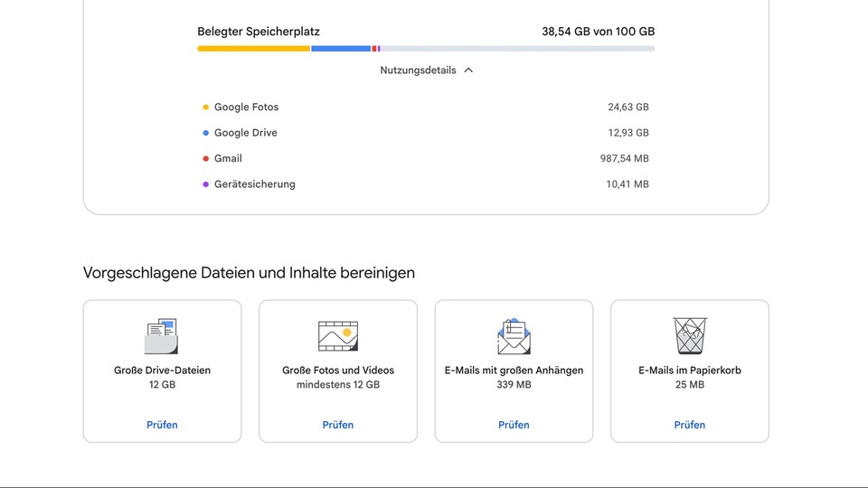Select the Google Fotos usage row label
This screenshot has height=488, width=868.
[x=246, y=107]
